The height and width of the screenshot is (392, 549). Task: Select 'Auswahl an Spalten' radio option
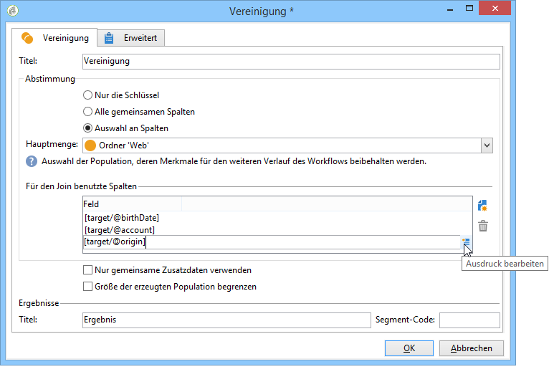coord(88,128)
